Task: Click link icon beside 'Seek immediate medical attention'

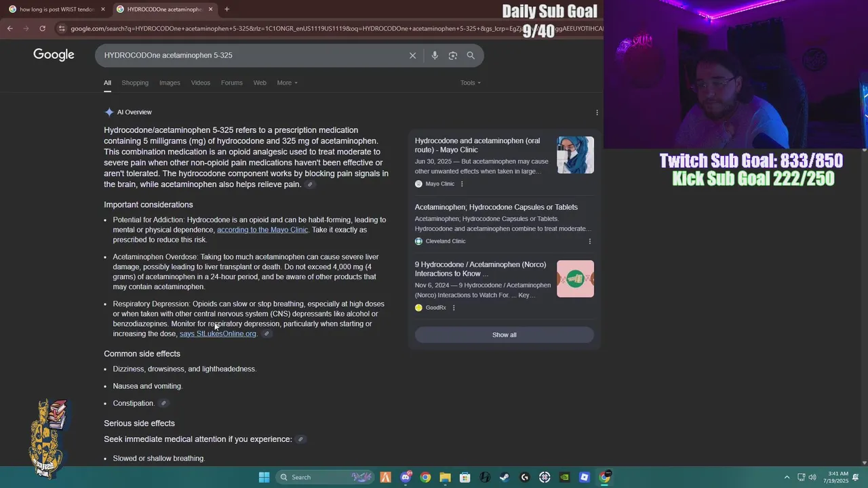Action: point(300,439)
